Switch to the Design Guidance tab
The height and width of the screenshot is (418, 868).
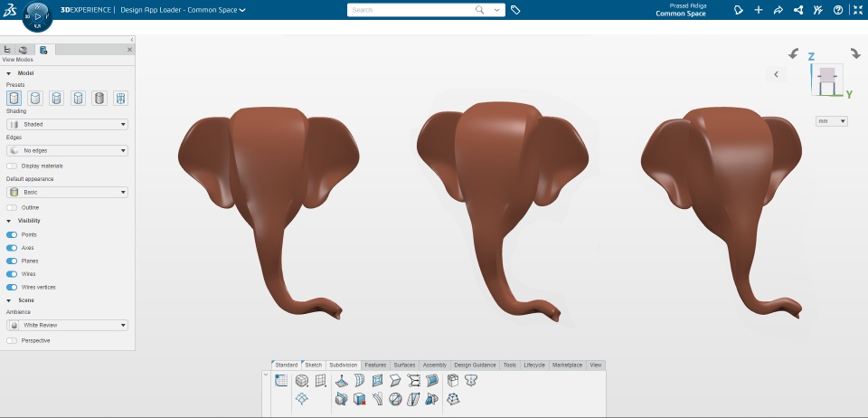coord(475,365)
